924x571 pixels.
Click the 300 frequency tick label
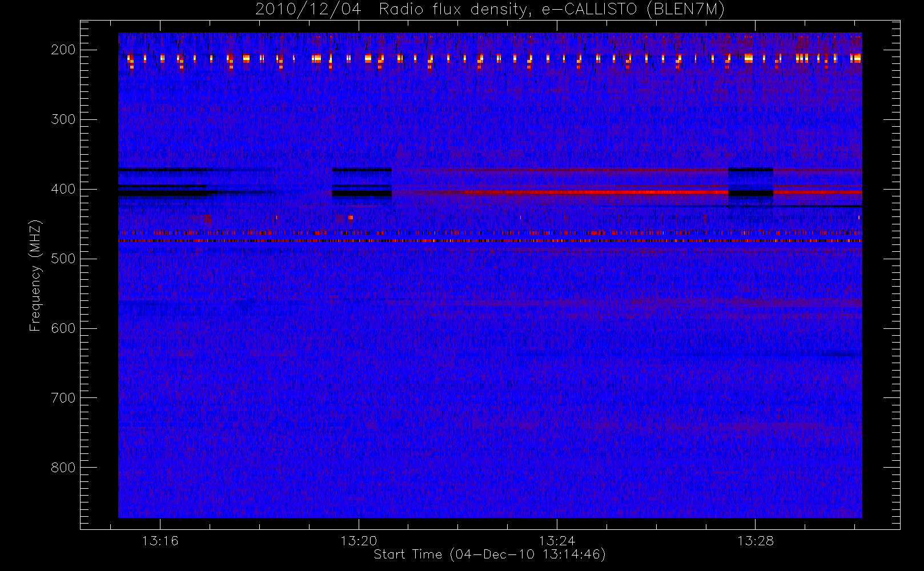pos(63,119)
